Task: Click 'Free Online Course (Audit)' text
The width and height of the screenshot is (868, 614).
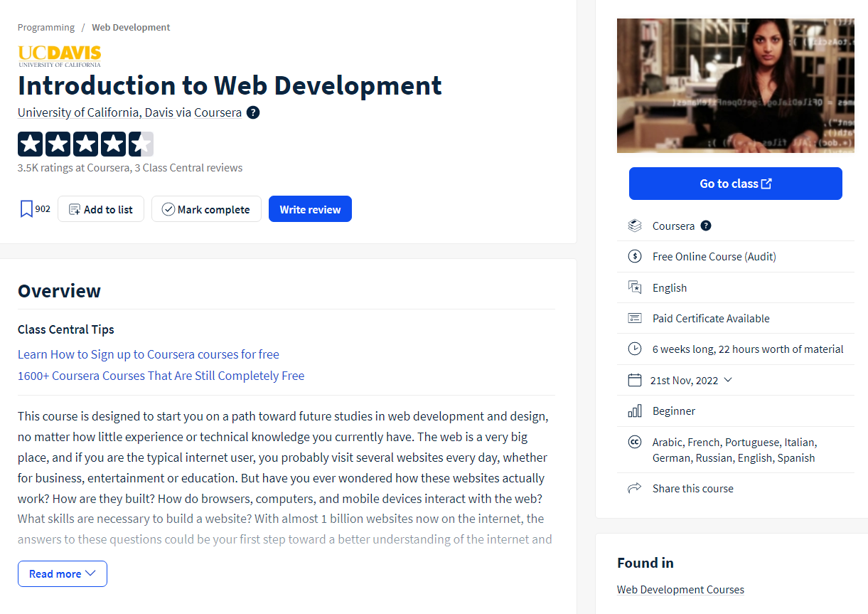Action: tap(714, 256)
